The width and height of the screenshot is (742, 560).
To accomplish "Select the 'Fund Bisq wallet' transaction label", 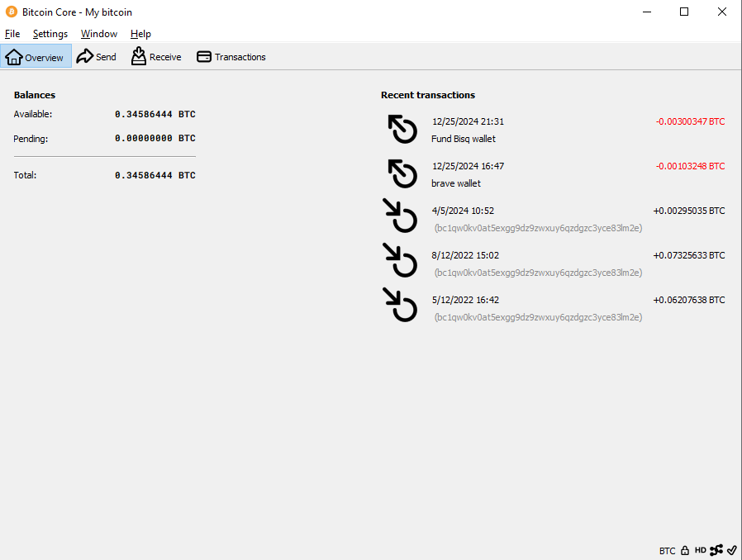I will 464,139.
